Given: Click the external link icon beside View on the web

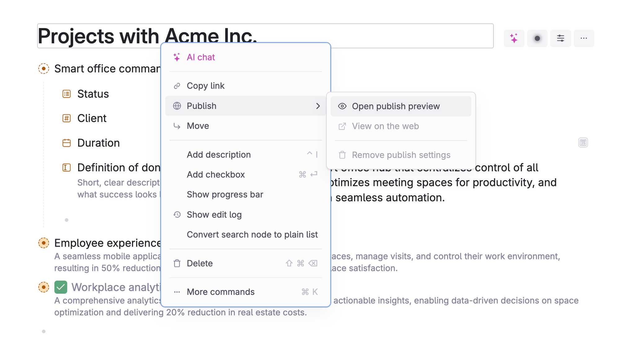Looking at the screenshot, I should click(x=342, y=126).
